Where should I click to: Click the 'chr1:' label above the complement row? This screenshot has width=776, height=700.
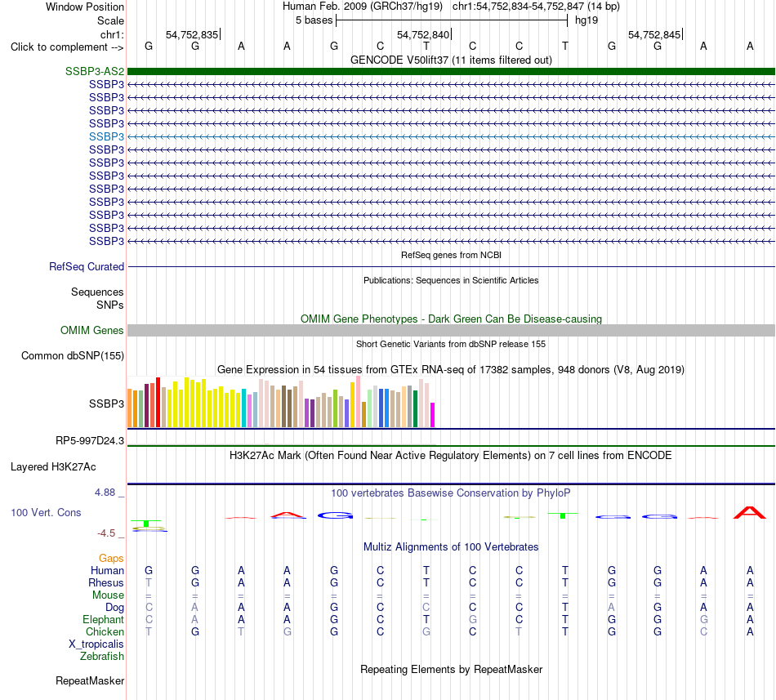112,34
